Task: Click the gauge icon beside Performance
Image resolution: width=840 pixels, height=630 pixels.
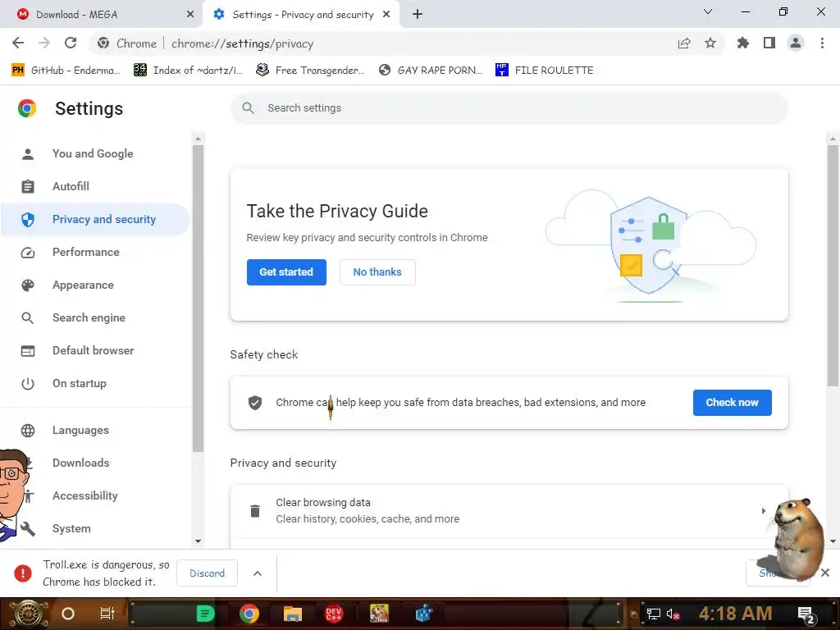Action: [28, 253]
